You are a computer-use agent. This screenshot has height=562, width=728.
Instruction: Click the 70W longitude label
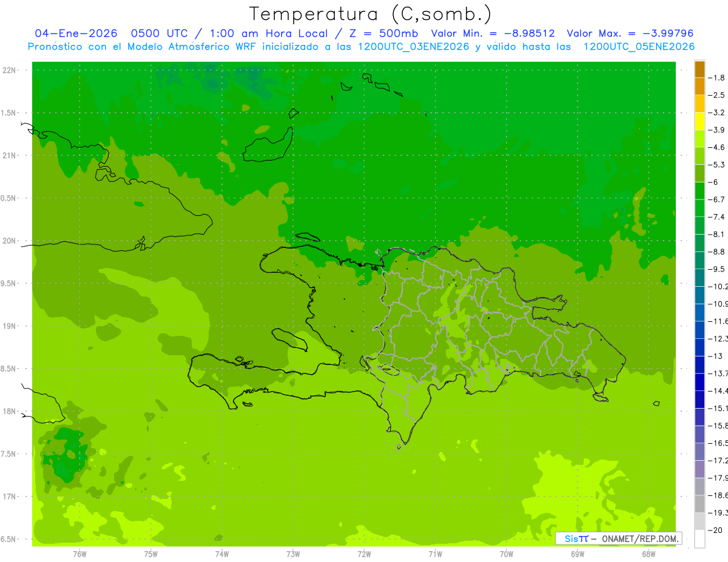pyautogui.click(x=507, y=554)
